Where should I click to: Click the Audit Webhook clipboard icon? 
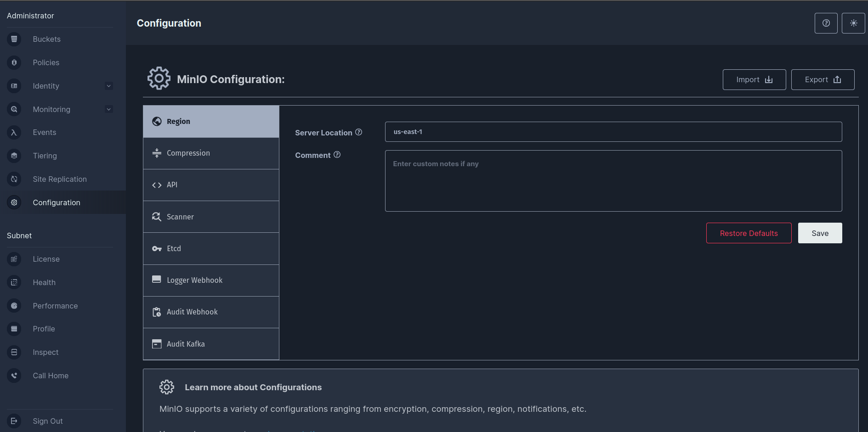click(x=157, y=312)
